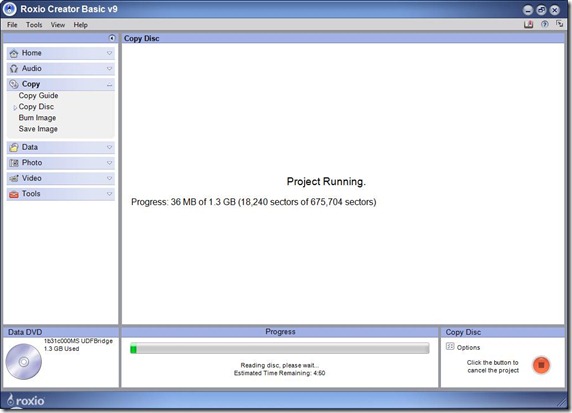Click the question mark help icon
Viewport: 572px width, 413px height.
544,24
